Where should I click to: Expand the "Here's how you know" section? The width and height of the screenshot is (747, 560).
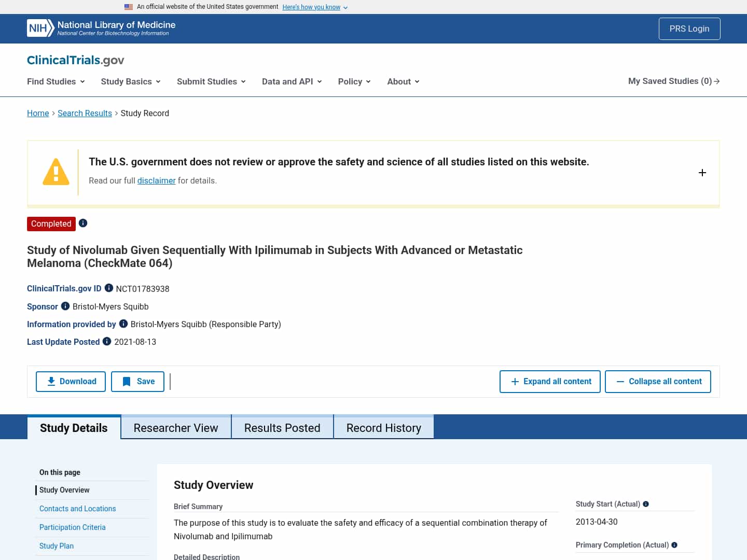(314, 7)
